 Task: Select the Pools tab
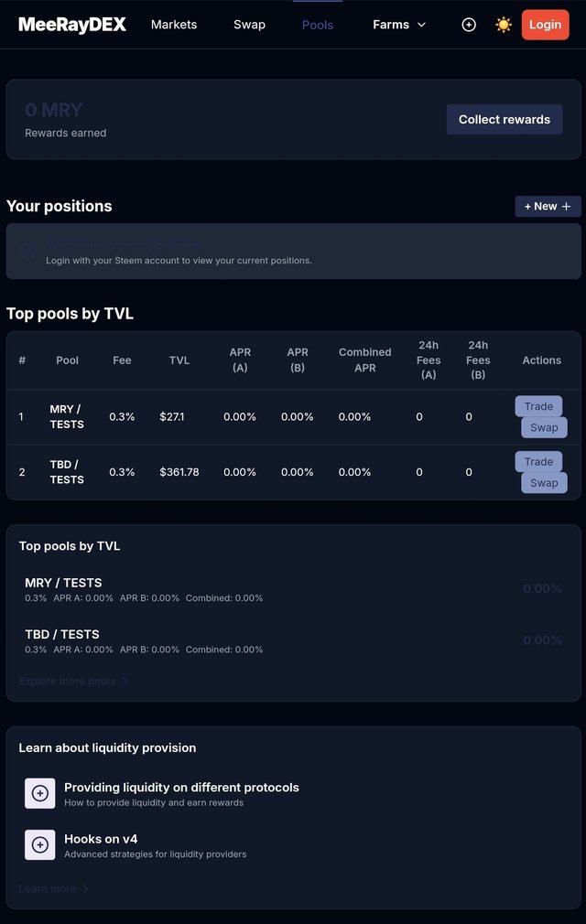(318, 25)
